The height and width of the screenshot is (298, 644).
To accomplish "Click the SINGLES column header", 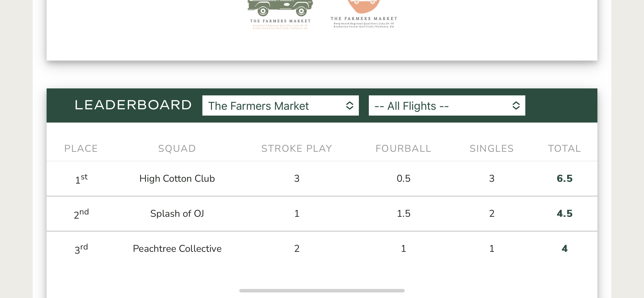I will pyautogui.click(x=491, y=149).
